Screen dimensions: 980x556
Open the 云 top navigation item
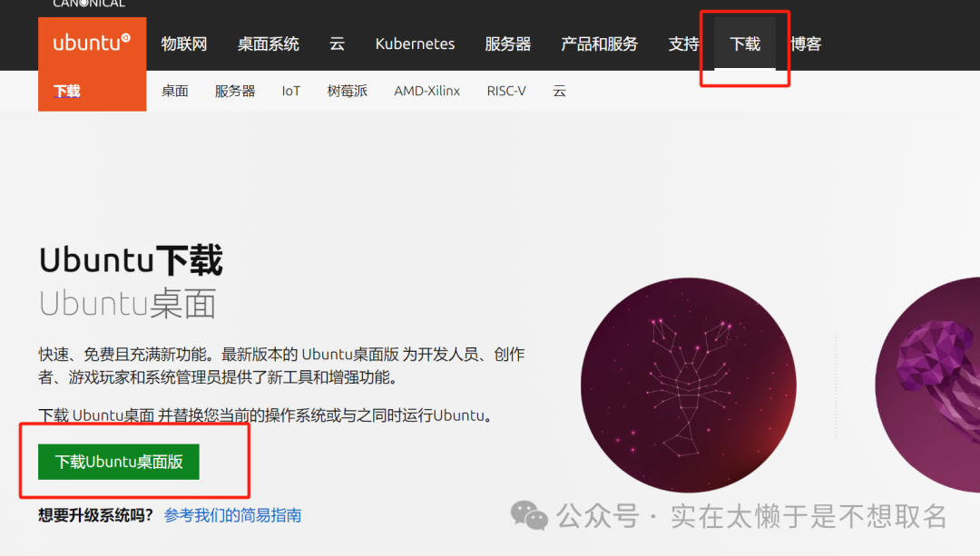pos(337,44)
